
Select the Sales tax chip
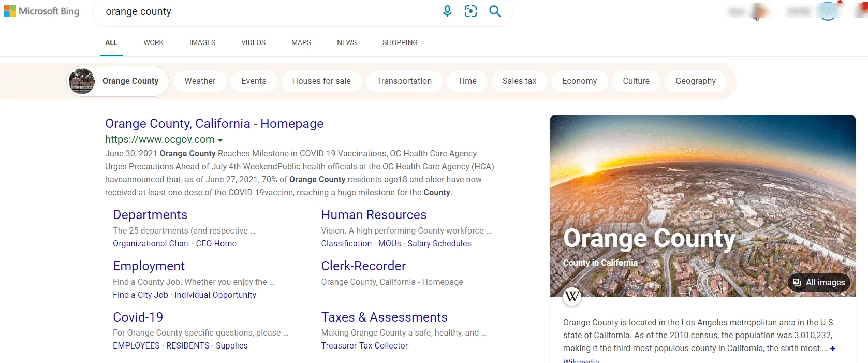[x=519, y=81]
